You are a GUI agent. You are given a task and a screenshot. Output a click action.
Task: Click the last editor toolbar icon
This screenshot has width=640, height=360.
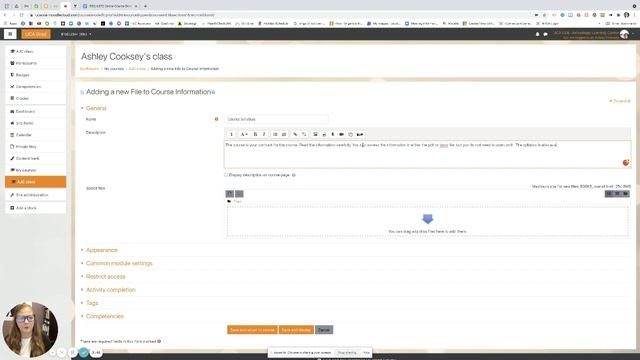360,134
